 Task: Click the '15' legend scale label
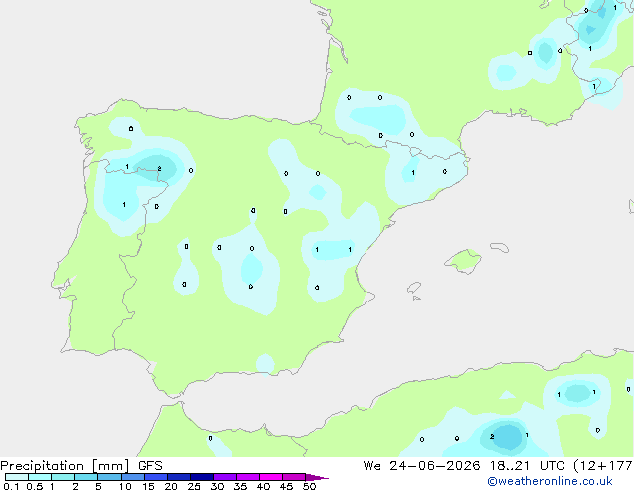148,486
